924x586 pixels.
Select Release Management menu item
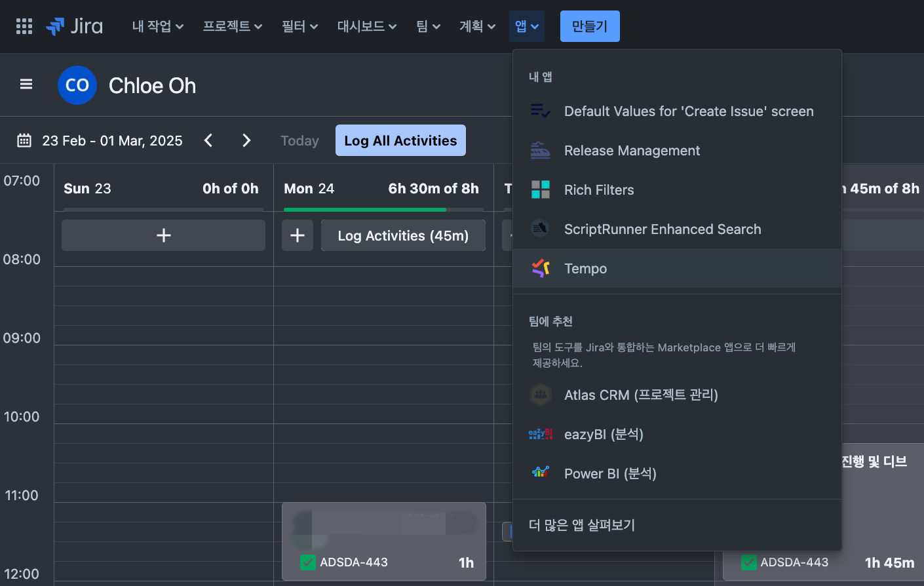(x=677, y=151)
